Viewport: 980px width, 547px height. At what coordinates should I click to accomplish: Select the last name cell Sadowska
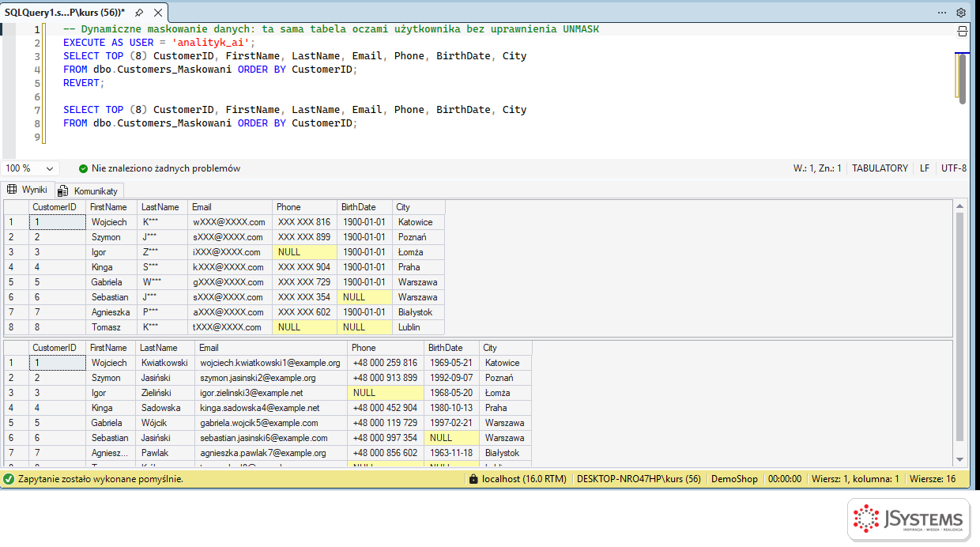166,408
